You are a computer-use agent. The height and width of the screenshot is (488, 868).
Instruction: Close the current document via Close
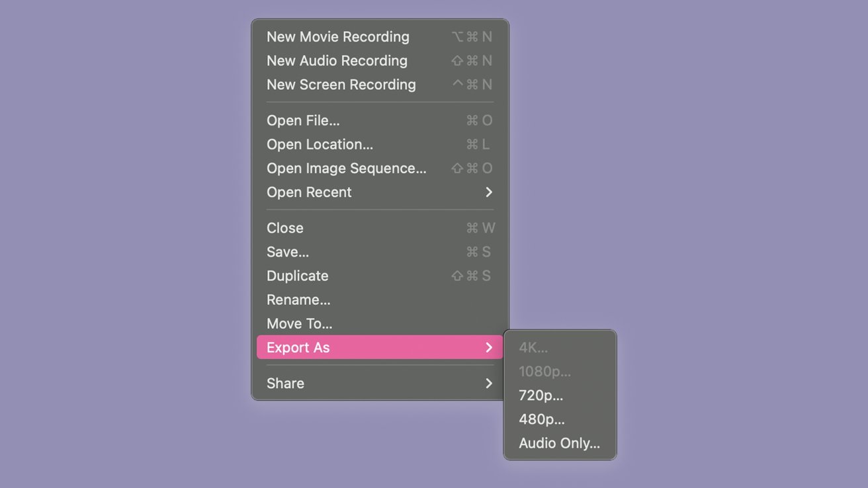click(x=285, y=227)
